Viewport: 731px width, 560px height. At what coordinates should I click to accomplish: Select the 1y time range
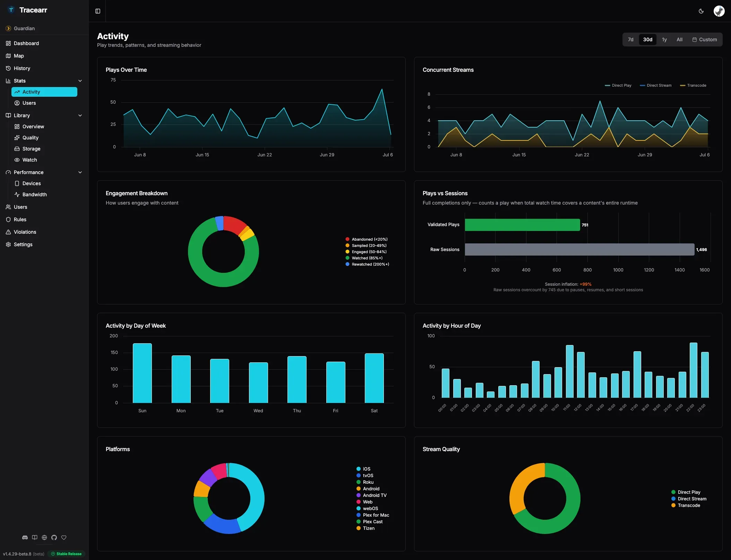point(664,40)
